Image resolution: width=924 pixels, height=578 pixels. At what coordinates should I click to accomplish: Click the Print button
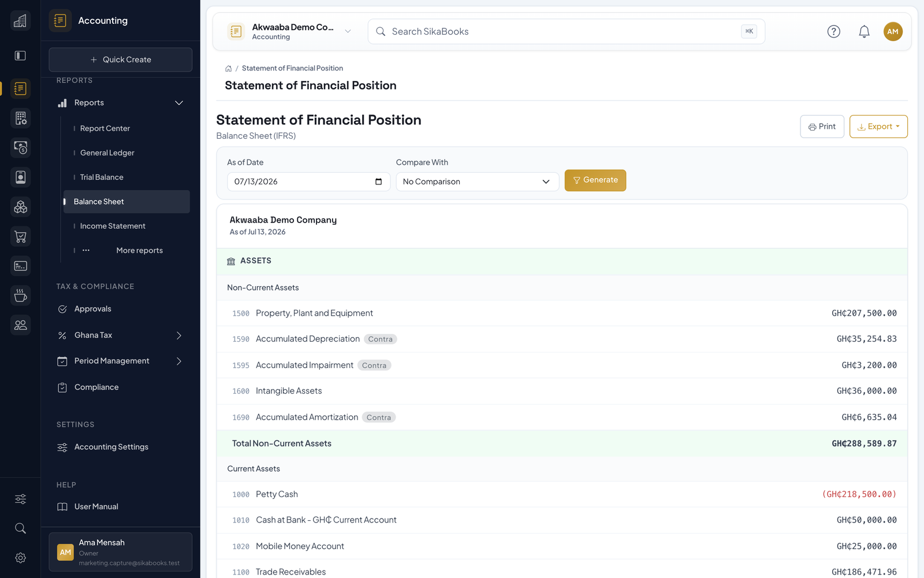[822, 127]
